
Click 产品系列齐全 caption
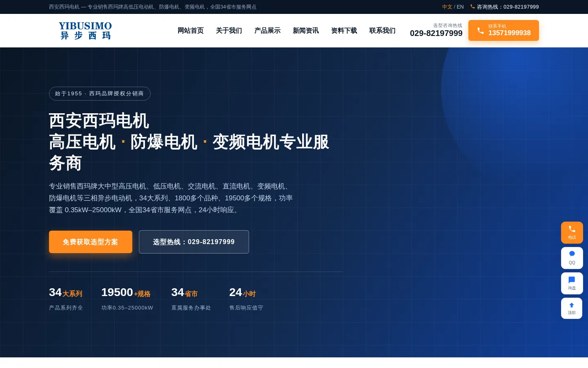tap(66, 308)
